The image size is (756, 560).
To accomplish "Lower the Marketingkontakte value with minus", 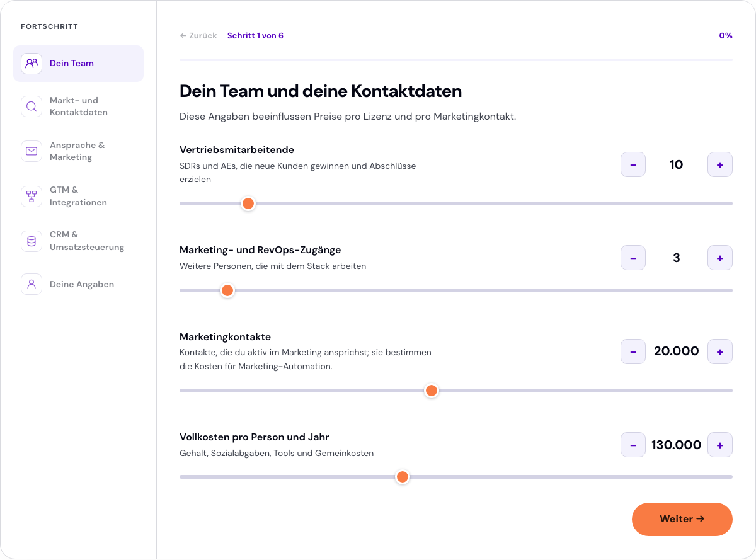I will [633, 351].
